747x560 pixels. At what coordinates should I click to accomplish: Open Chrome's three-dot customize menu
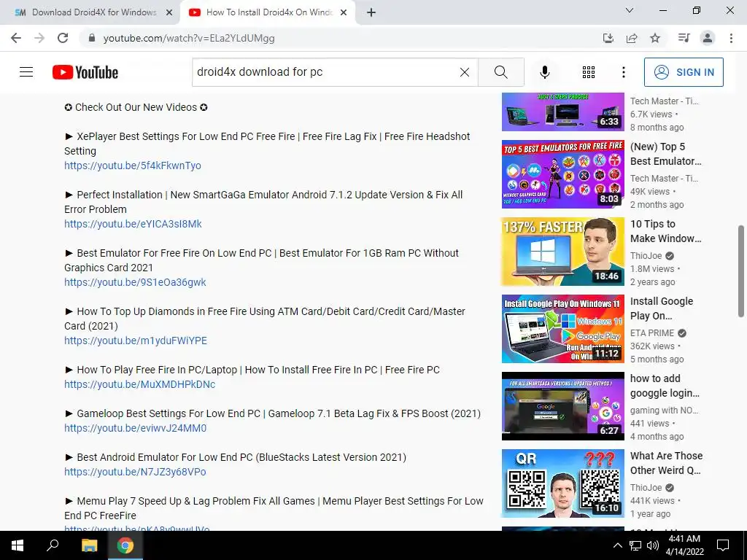click(731, 38)
